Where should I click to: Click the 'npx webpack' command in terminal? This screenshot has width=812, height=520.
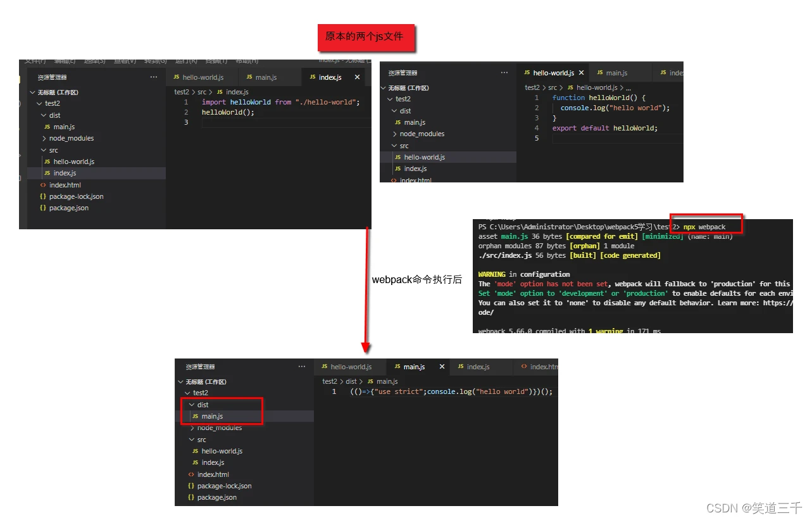pos(704,227)
